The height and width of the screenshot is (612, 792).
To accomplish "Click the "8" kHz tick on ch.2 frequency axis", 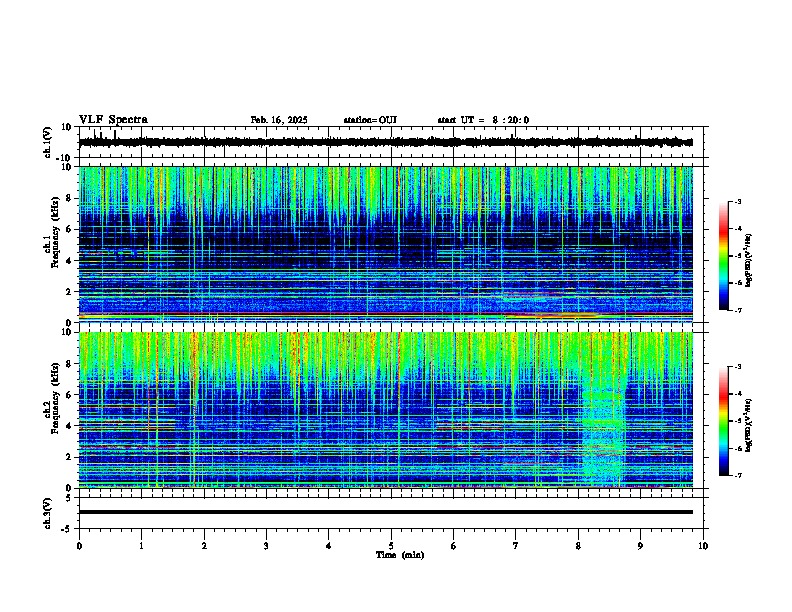I will [70, 364].
